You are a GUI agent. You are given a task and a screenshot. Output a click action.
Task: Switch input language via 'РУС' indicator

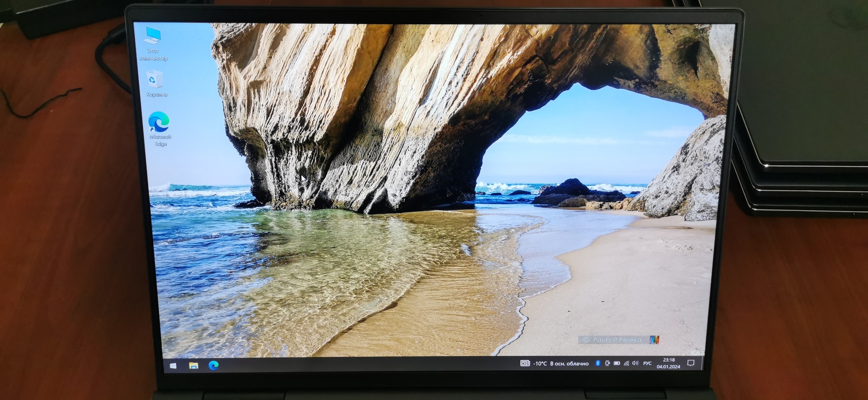(x=648, y=363)
